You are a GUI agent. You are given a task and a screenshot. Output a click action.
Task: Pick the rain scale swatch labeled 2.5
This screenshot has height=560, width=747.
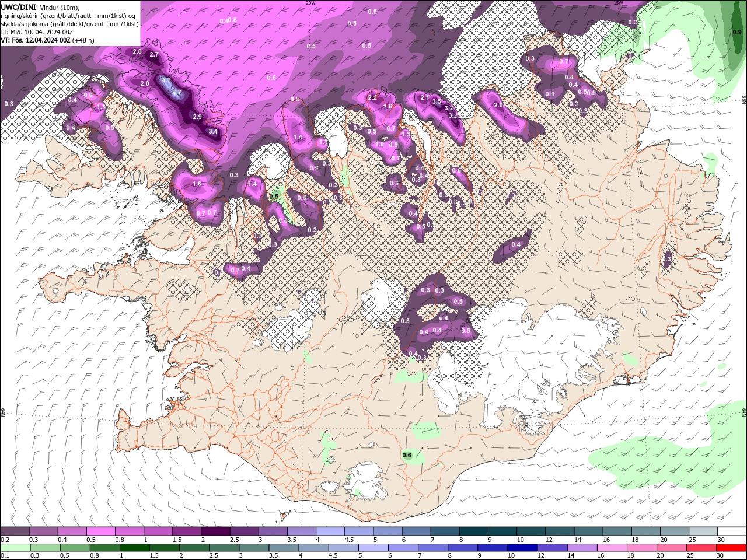(x=225, y=547)
